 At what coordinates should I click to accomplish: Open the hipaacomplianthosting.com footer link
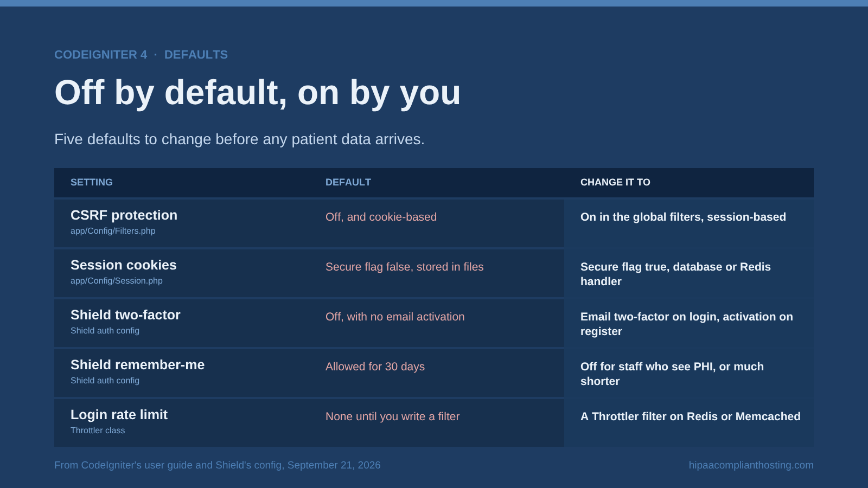751,465
